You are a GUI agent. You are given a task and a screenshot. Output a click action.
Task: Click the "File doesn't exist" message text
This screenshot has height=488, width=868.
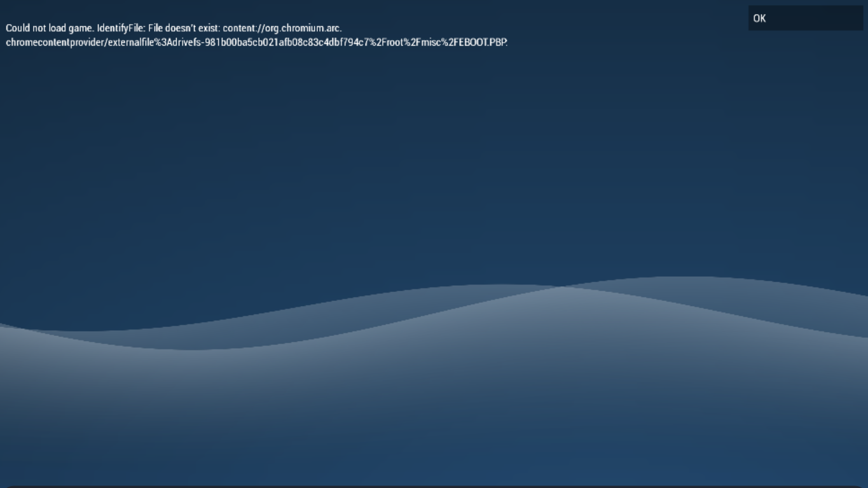point(183,29)
